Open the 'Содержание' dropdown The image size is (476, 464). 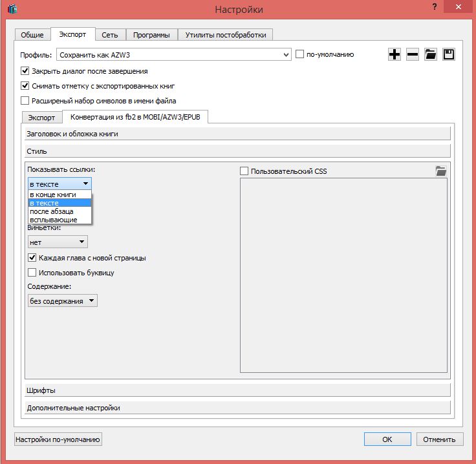click(x=63, y=301)
